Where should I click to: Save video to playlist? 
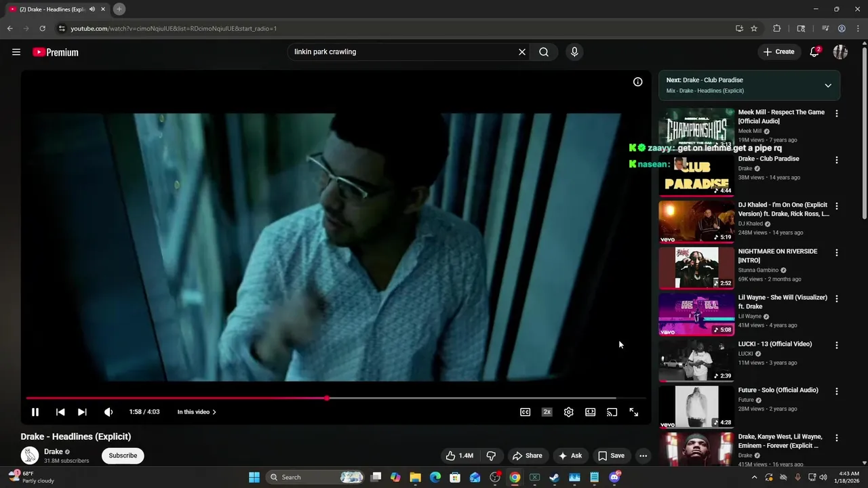pyautogui.click(x=610, y=455)
